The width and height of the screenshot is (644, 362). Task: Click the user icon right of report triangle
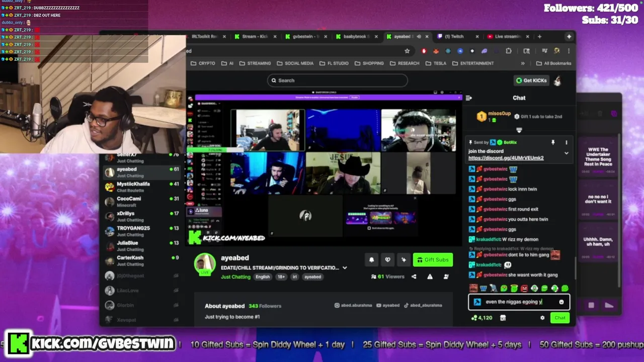(446, 277)
